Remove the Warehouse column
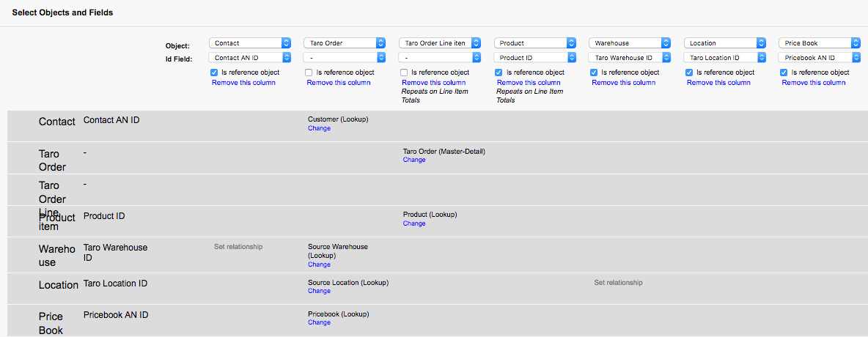This screenshot has height=337, width=868. (x=623, y=83)
